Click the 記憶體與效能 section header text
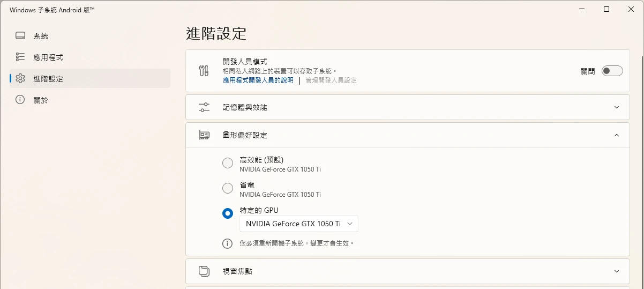This screenshot has height=289, width=644. [x=245, y=107]
